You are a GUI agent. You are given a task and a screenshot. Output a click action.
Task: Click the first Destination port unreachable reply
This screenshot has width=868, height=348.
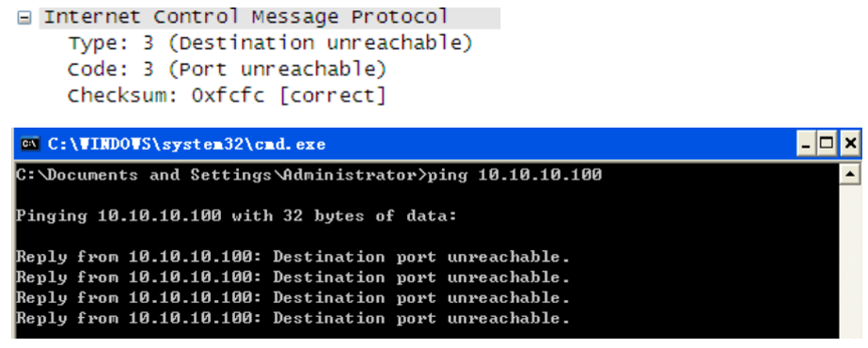tap(422, 257)
